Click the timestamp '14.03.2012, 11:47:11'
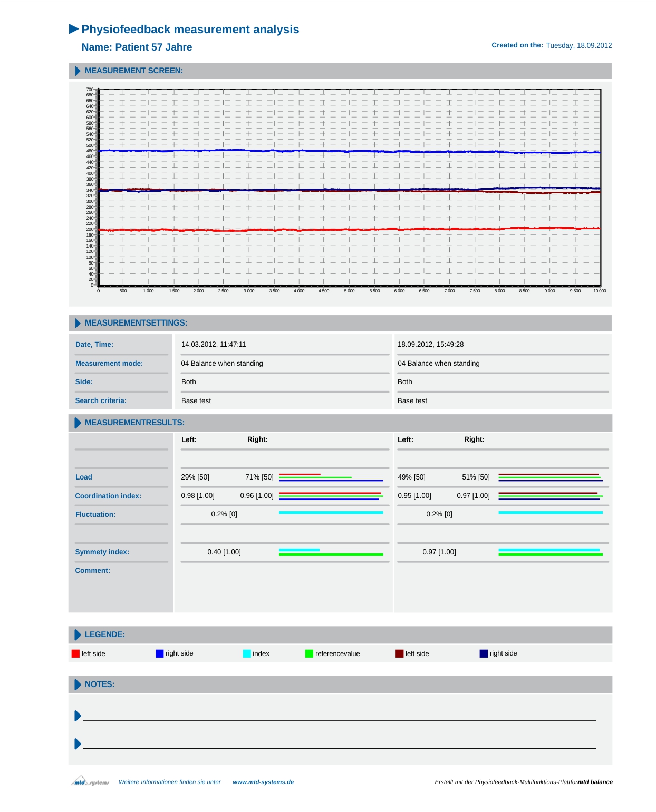Image resolution: width=656 pixels, height=812 pixels. tap(214, 345)
